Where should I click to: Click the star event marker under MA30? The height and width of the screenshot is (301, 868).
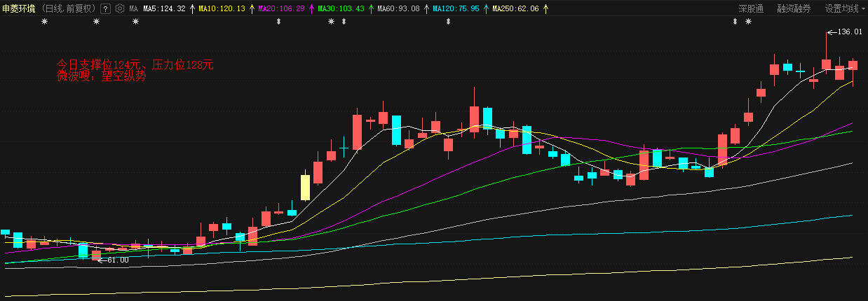point(331,22)
